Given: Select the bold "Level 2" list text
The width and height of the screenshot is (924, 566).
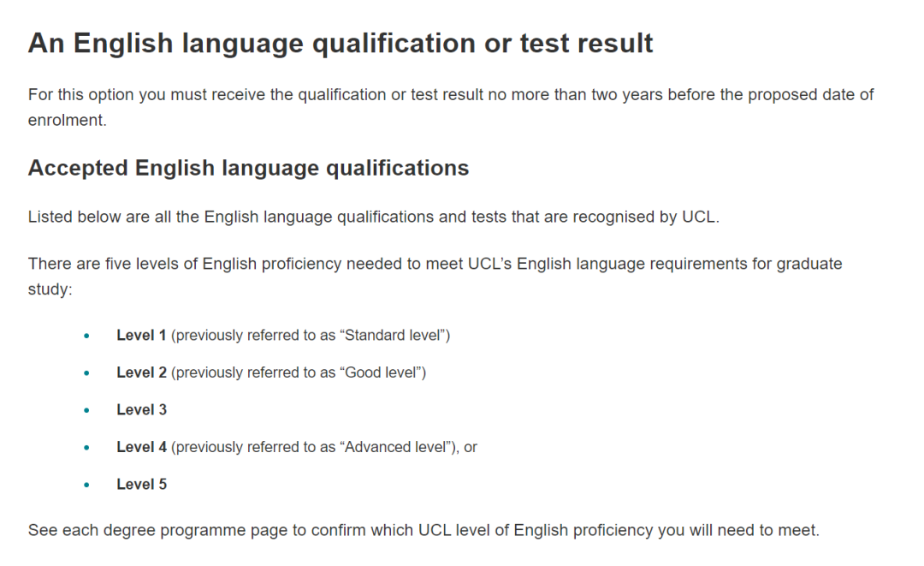Looking at the screenshot, I should click(141, 372).
